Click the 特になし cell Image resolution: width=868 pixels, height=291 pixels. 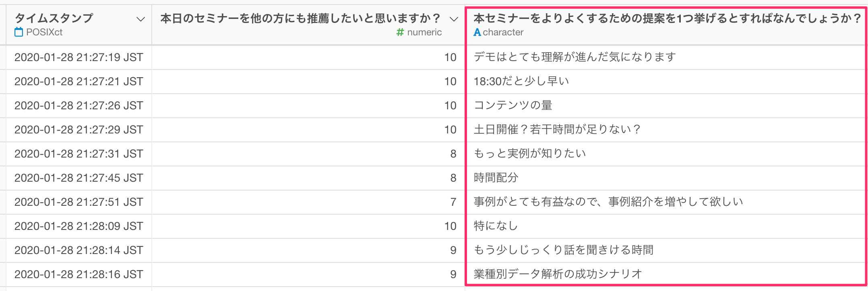(x=666, y=226)
